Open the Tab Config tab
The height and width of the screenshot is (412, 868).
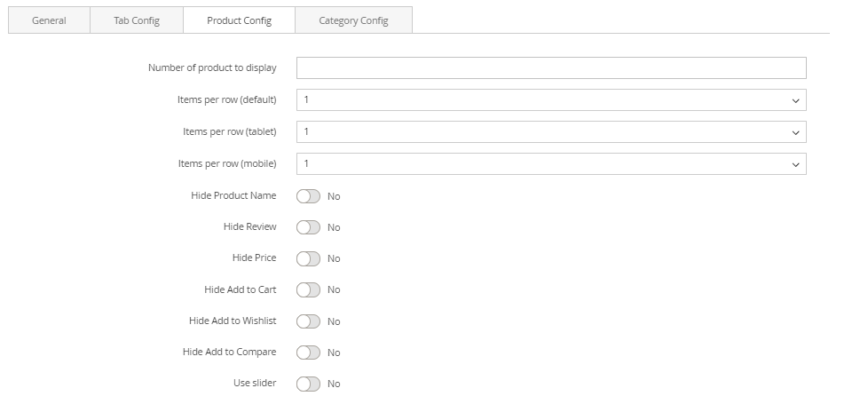pyautogui.click(x=137, y=20)
